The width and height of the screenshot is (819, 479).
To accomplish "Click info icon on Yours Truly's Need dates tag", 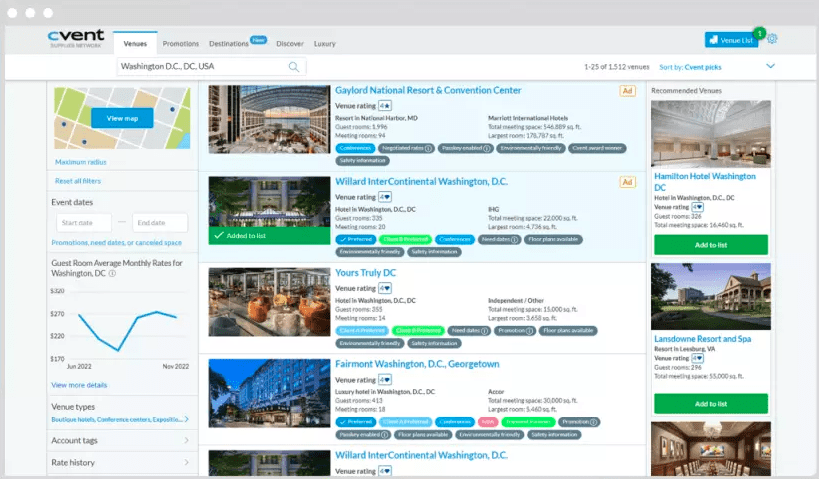I will click(x=484, y=331).
